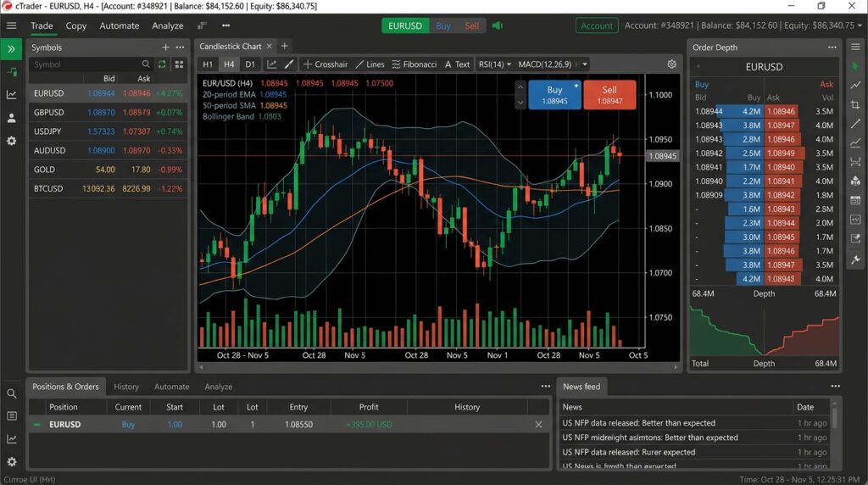Select GOLD row in symbols list
This screenshot has width=868, height=485.
(x=108, y=170)
